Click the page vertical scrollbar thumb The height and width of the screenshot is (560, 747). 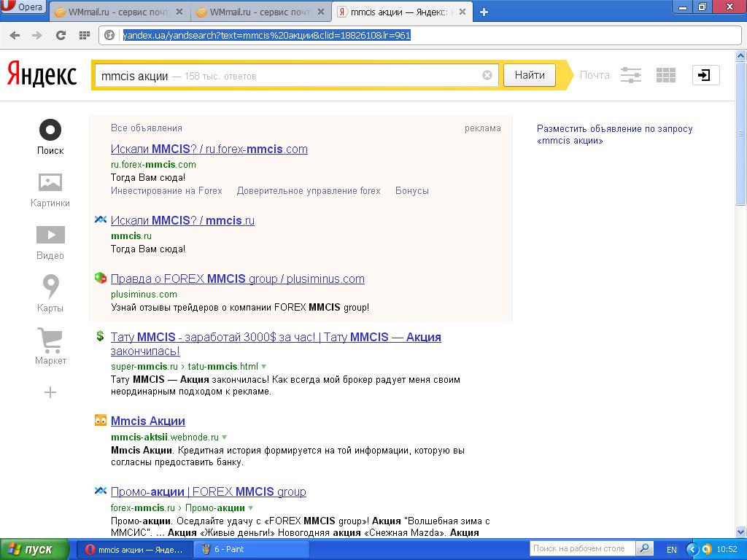[741, 134]
